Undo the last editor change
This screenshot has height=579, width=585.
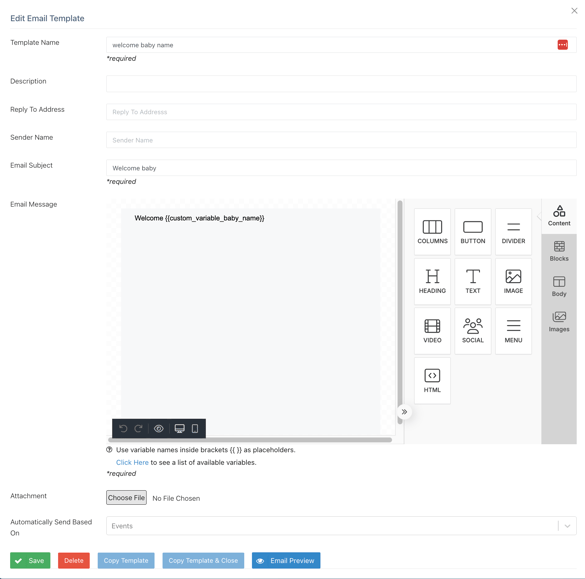point(123,428)
